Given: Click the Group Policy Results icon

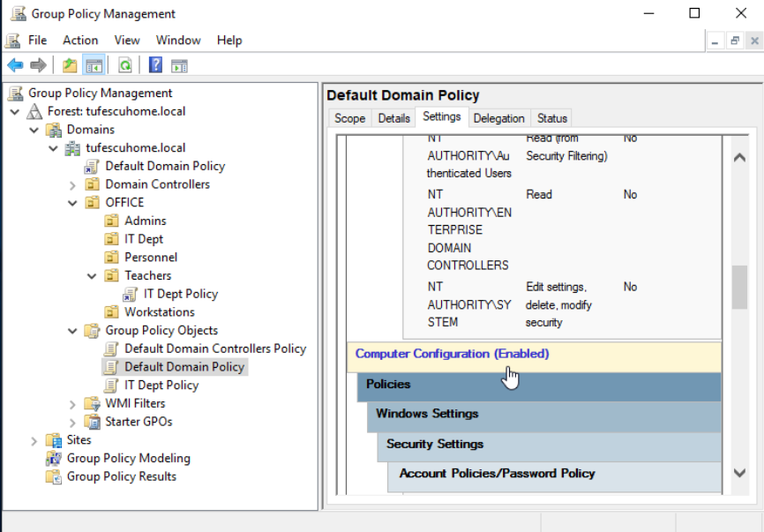Looking at the screenshot, I should click(54, 477).
